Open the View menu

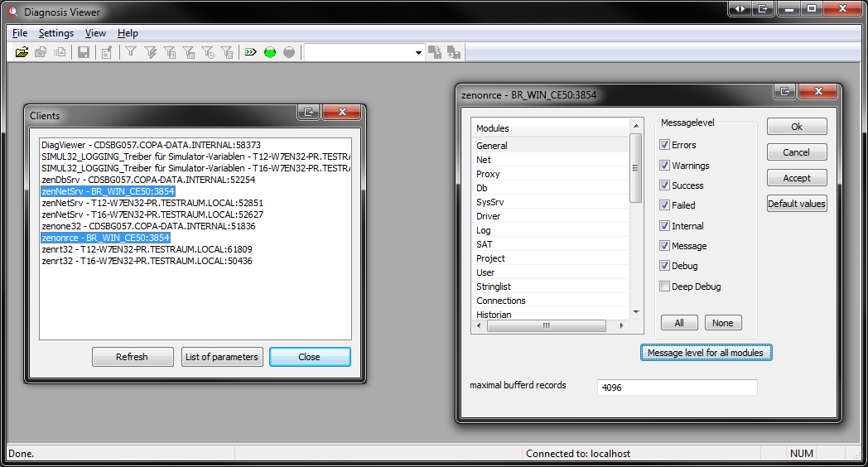95,33
